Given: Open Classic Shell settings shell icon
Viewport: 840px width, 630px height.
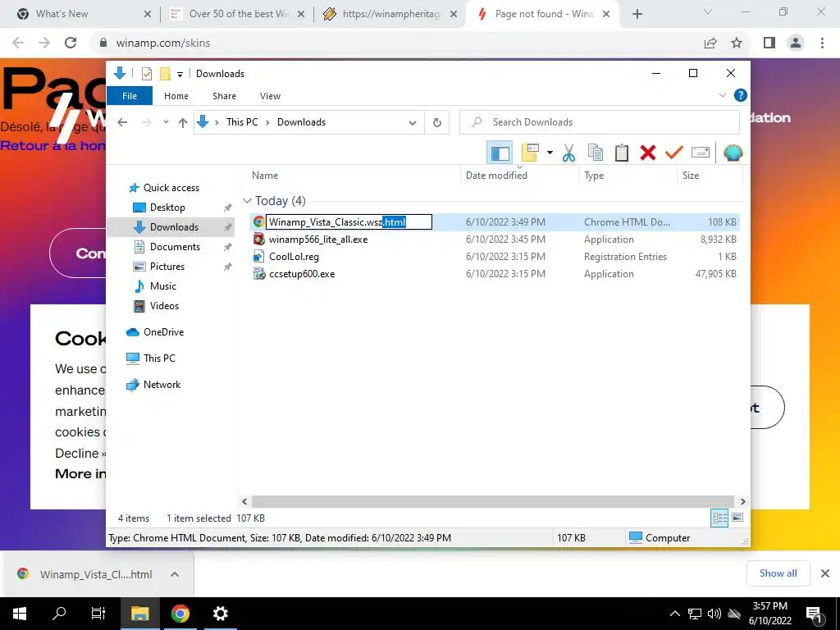Looking at the screenshot, I should pyautogui.click(x=733, y=153).
